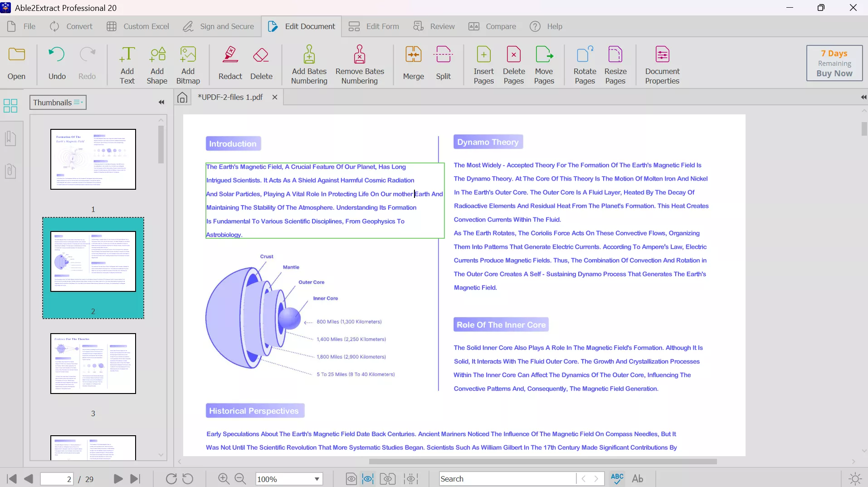This screenshot has width=868, height=487.
Task: Select the Split pages tool
Action: tap(443, 64)
